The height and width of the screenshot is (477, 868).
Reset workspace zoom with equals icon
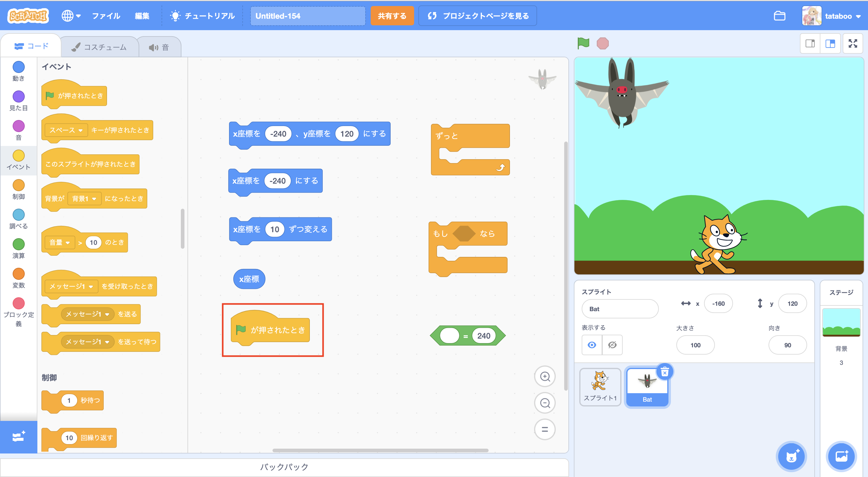click(545, 429)
